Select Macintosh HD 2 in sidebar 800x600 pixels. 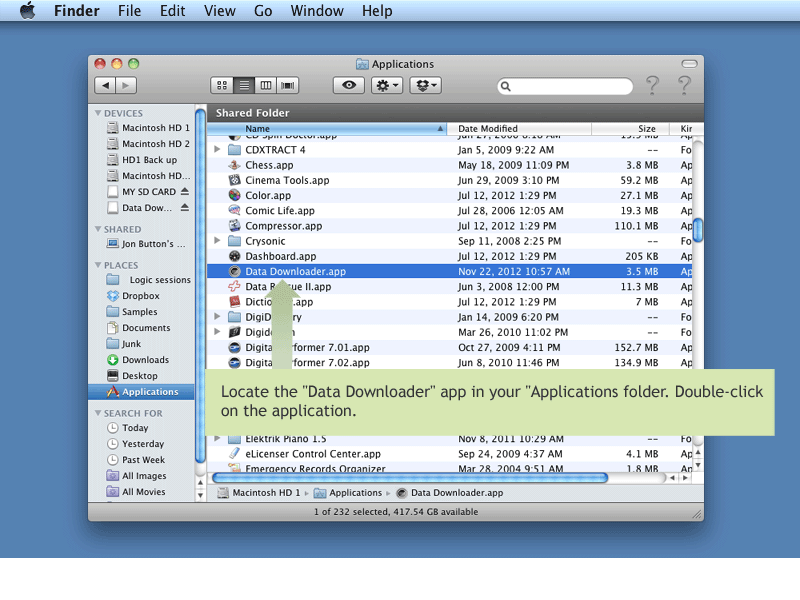(148, 143)
